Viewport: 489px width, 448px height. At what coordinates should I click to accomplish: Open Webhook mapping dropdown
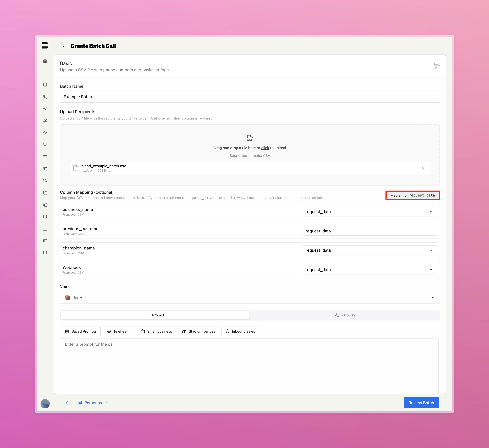tap(370, 270)
